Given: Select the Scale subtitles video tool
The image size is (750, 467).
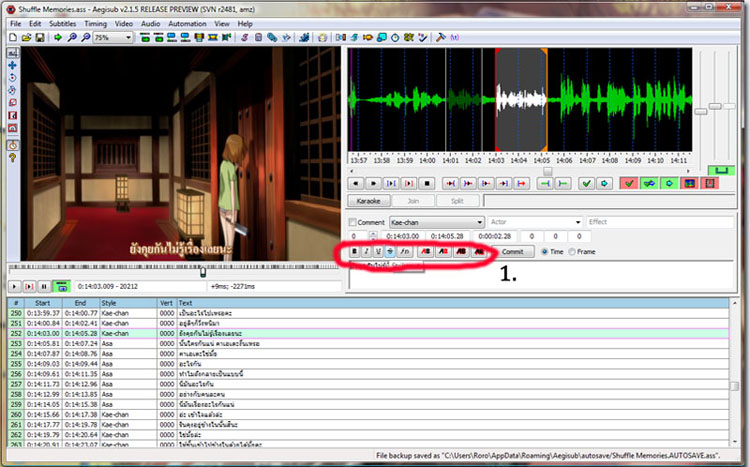Looking at the screenshot, I should (x=12, y=102).
